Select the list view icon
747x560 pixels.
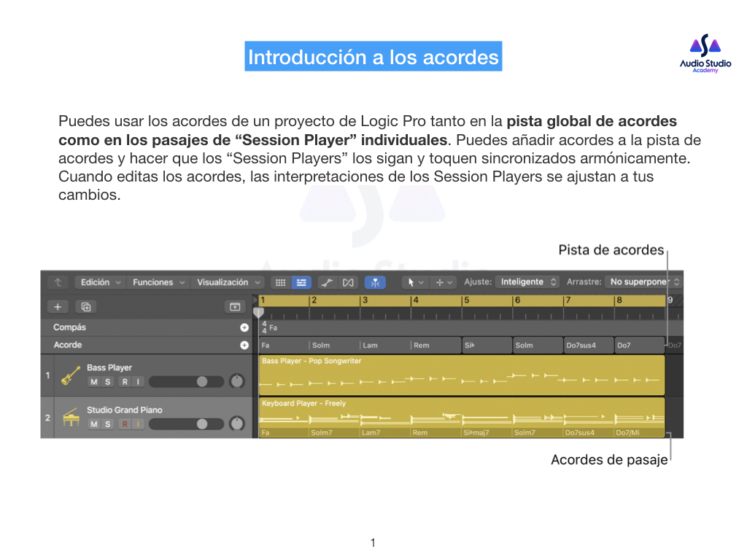(x=301, y=282)
